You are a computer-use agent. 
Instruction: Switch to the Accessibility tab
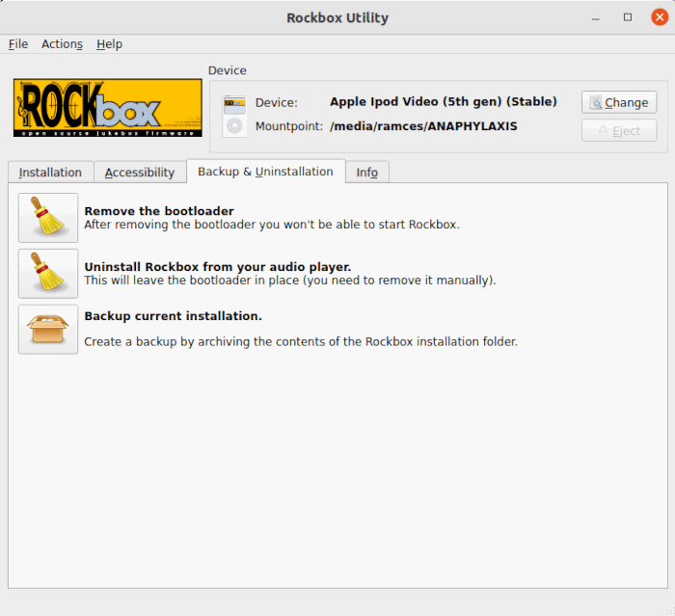140,173
